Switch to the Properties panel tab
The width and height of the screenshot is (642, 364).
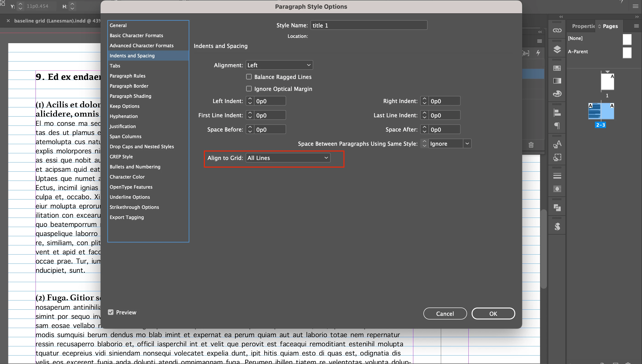point(583,26)
